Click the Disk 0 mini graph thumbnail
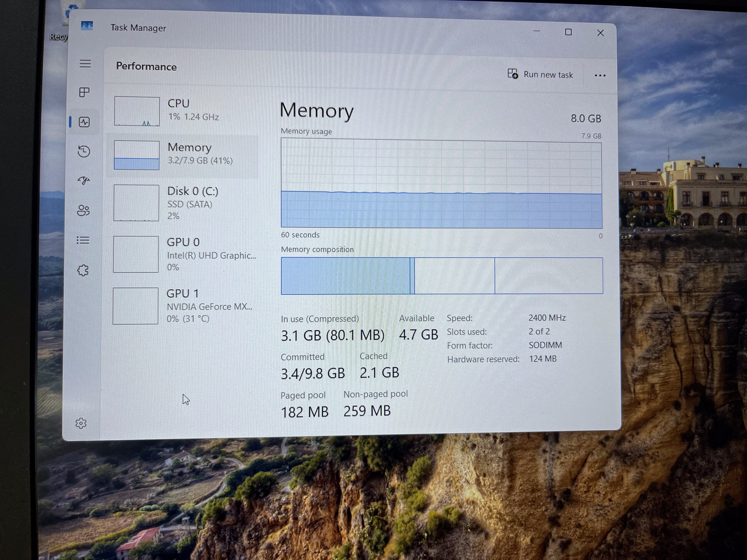Image resolution: width=747 pixels, height=560 pixels. click(136, 203)
